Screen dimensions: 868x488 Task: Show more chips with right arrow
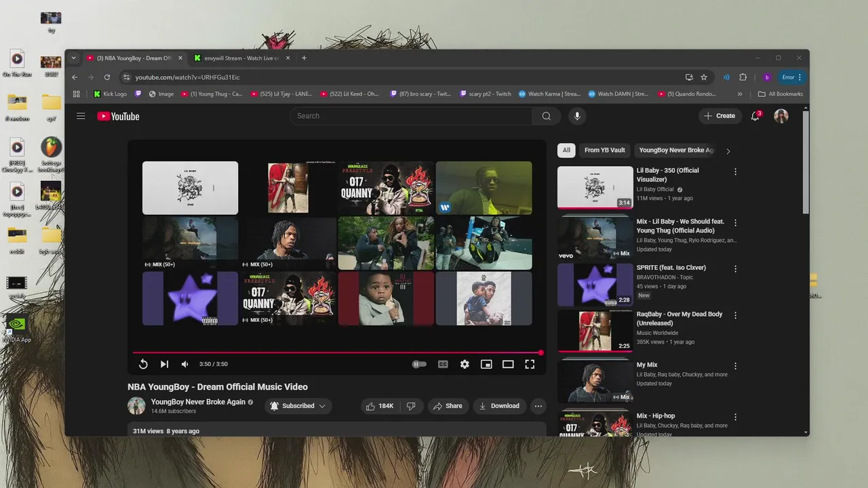click(x=728, y=151)
